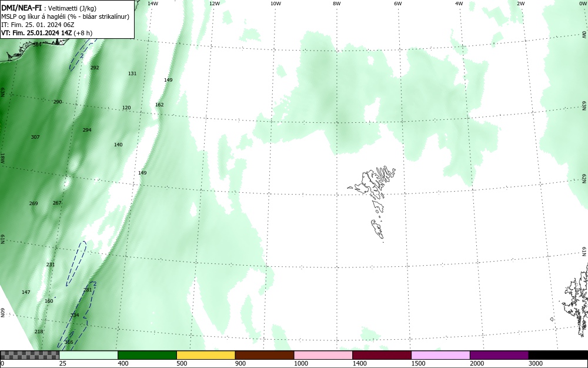The height and width of the screenshot is (368, 588).
Task: Select the legend scale number 900
Action: point(240,363)
